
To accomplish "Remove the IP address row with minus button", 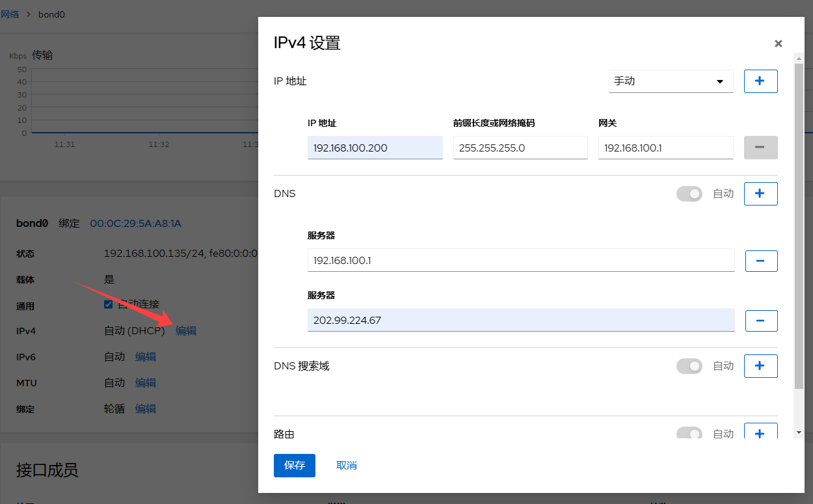I will [760, 148].
